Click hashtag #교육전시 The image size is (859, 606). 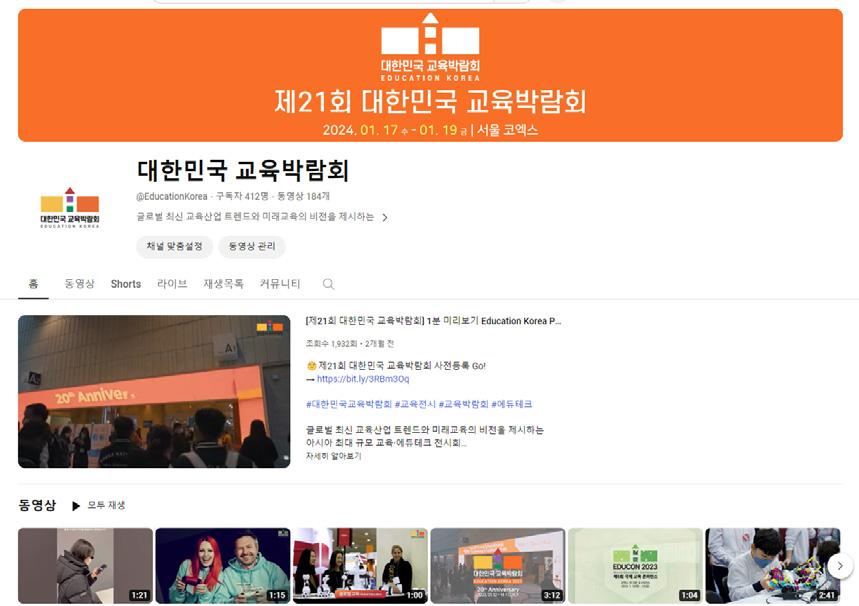pos(415,404)
